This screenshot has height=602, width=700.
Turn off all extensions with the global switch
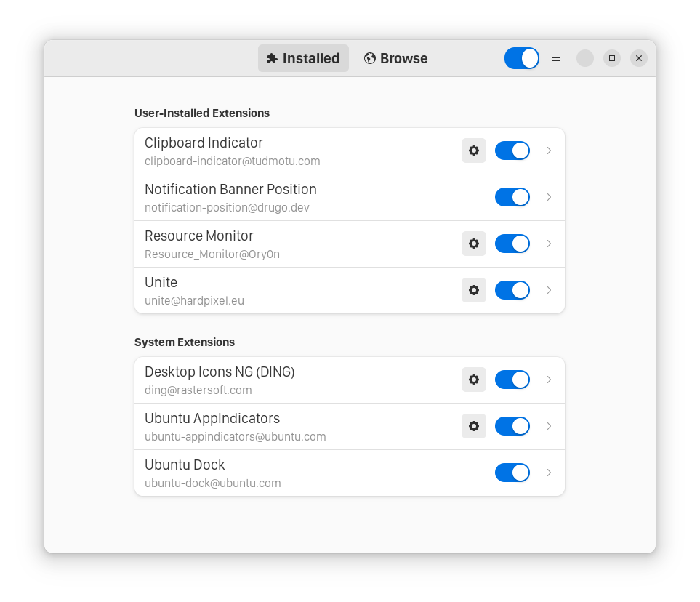pyautogui.click(x=521, y=58)
